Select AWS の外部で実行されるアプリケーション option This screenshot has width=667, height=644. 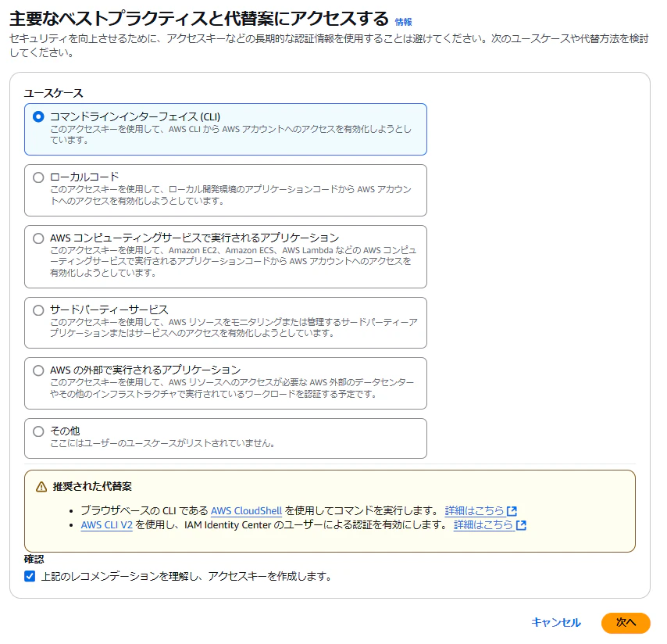[38, 370]
